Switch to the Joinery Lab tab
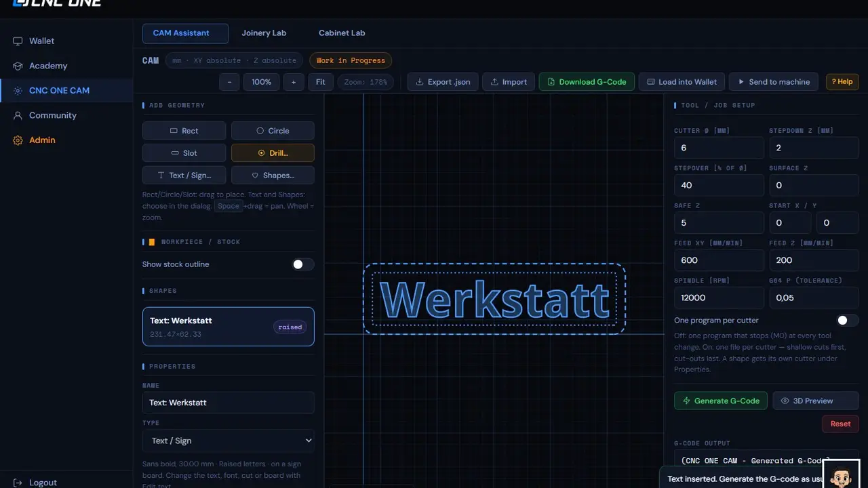The width and height of the screenshot is (868, 488). tap(264, 33)
